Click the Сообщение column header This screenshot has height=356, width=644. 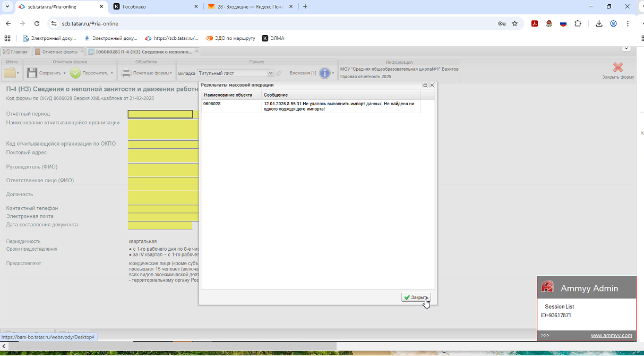click(x=341, y=95)
